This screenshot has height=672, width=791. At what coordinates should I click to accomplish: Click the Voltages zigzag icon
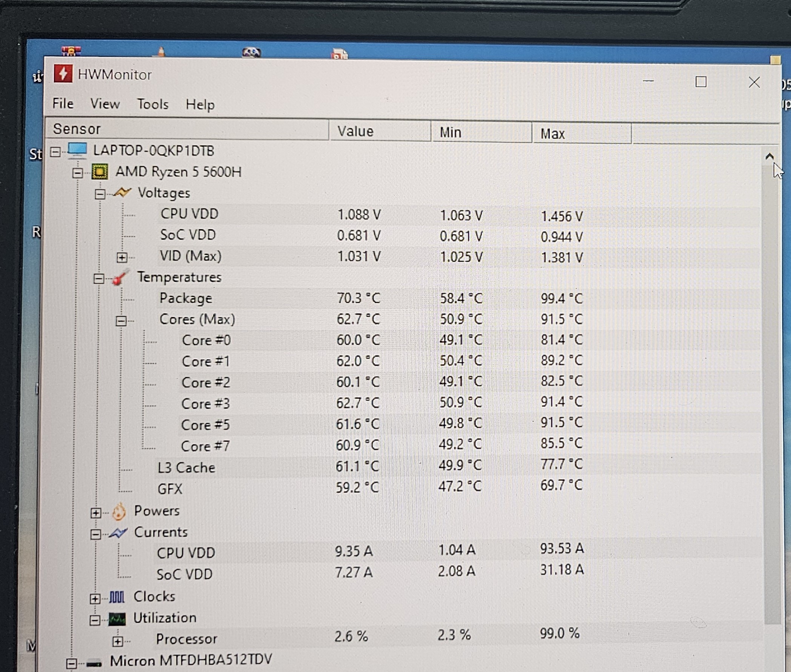122,192
